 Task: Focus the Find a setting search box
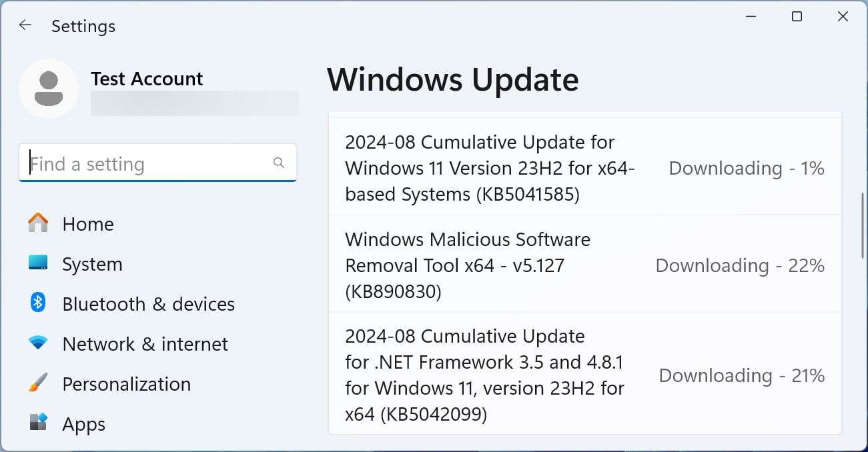pyautogui.click(x=157, y=163)
